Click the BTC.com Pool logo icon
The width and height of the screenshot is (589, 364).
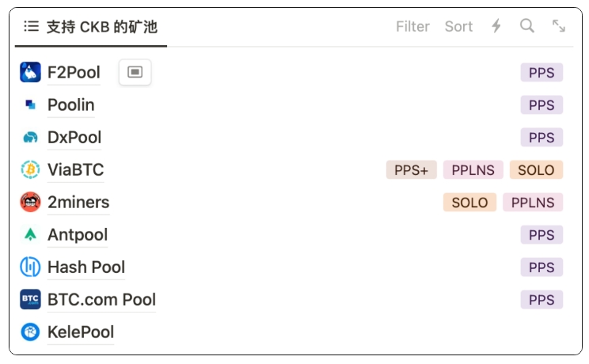pyautogui.click(x=30, y=299)
